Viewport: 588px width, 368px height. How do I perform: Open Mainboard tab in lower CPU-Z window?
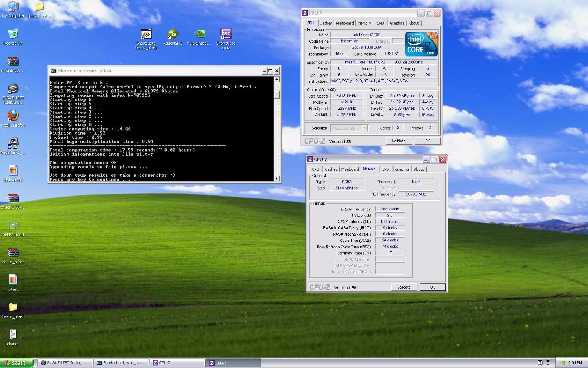[350, 169]
